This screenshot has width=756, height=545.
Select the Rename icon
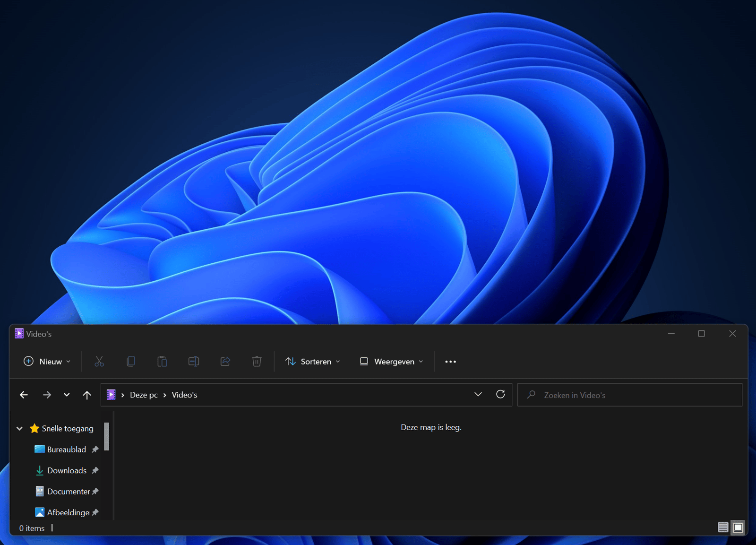coord(194,361)
